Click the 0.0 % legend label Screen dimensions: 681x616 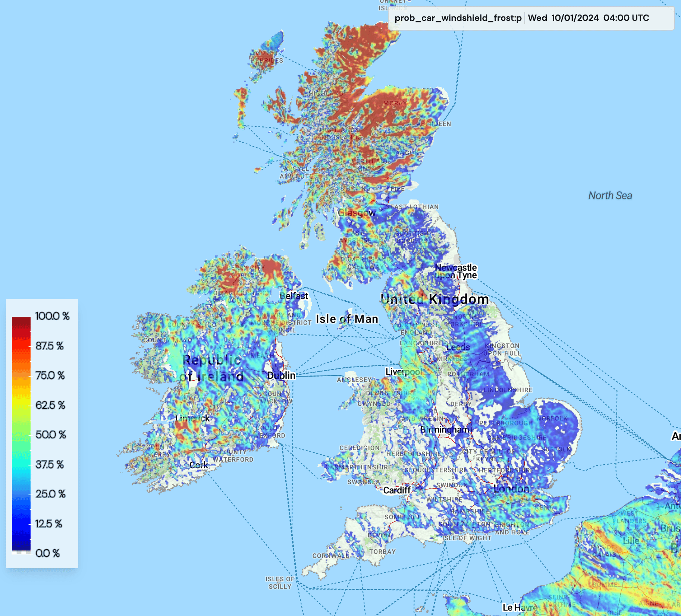tap(48, 553)
